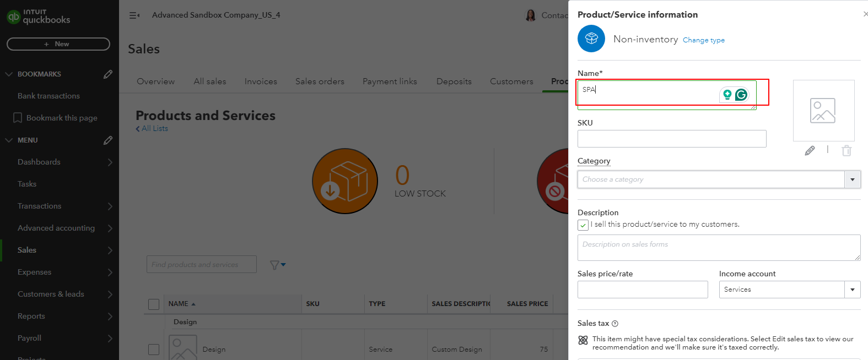Click the pencil icon next to MENU

[108, 140]
